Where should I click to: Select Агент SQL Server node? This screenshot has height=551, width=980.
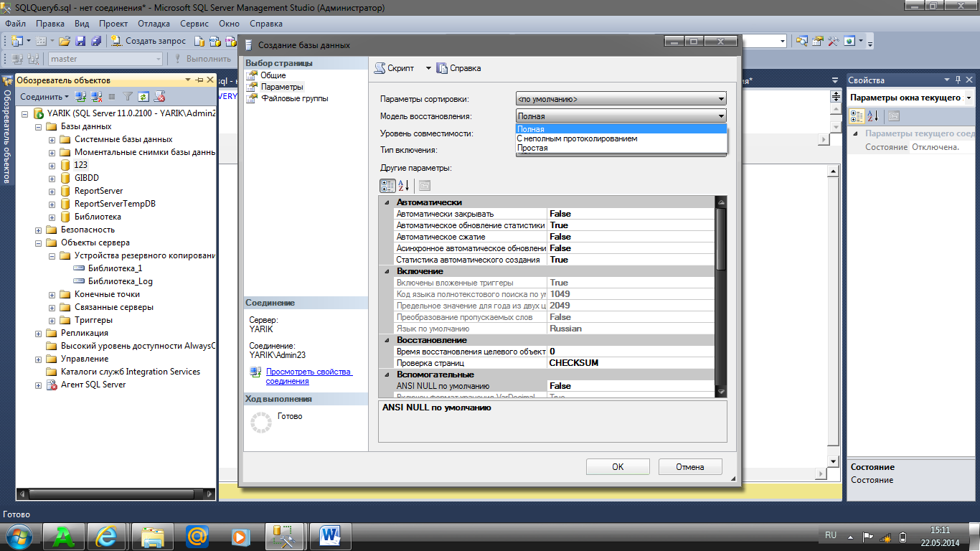tap(93, 385)
